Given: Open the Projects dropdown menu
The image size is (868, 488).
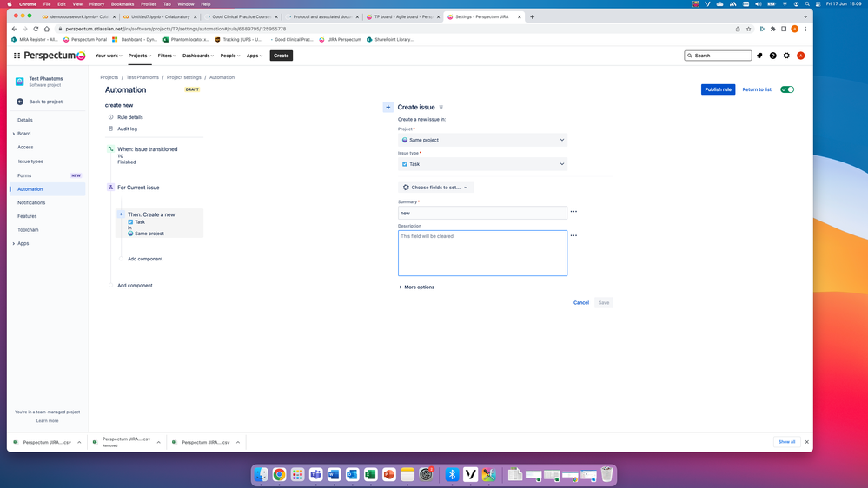Looking at the screenshot, I should [x=140, y=56].
